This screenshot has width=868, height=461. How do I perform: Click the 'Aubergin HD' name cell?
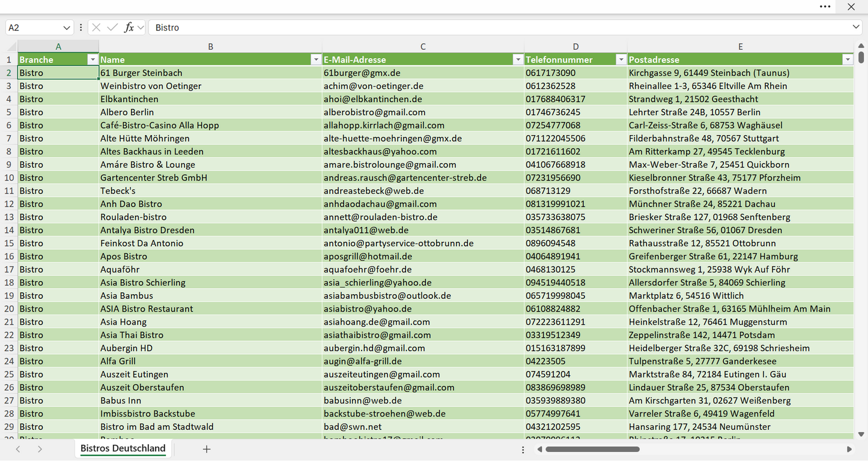click(x=210, y=348)
